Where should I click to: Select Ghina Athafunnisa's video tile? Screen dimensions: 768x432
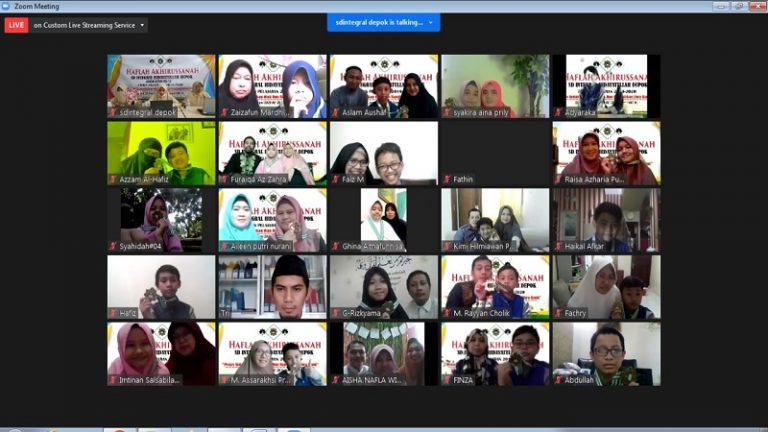[384, 220]
